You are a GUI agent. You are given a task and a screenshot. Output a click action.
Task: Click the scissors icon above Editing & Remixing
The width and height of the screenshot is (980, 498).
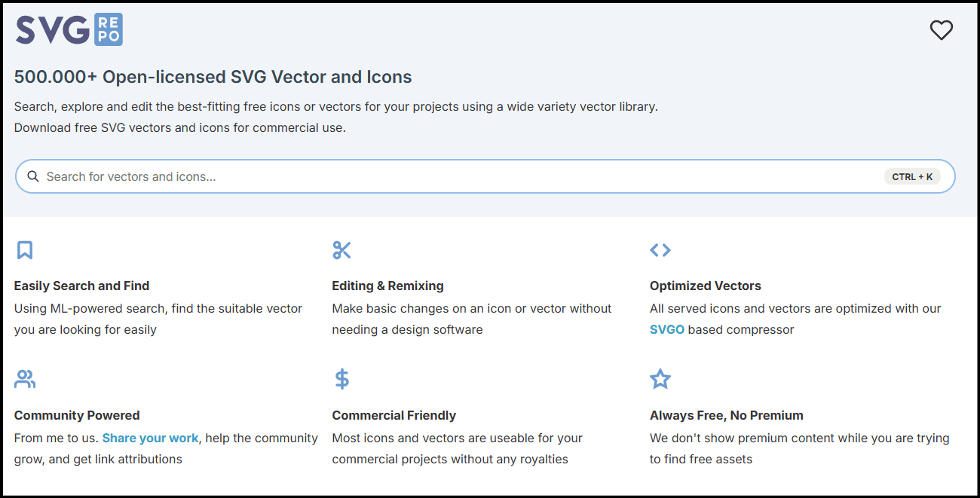tap(342, 249)
